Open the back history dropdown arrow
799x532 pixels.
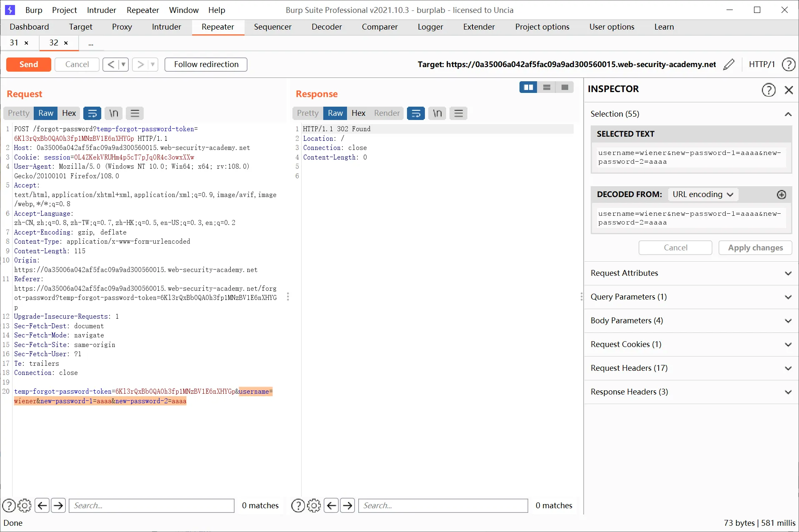click(123, 65)
